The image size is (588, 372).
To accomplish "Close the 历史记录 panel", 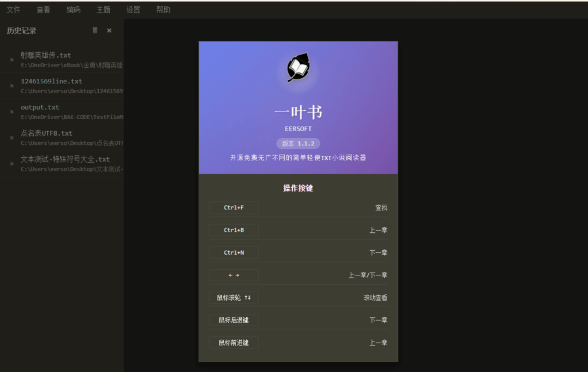I will pos(109,30).
